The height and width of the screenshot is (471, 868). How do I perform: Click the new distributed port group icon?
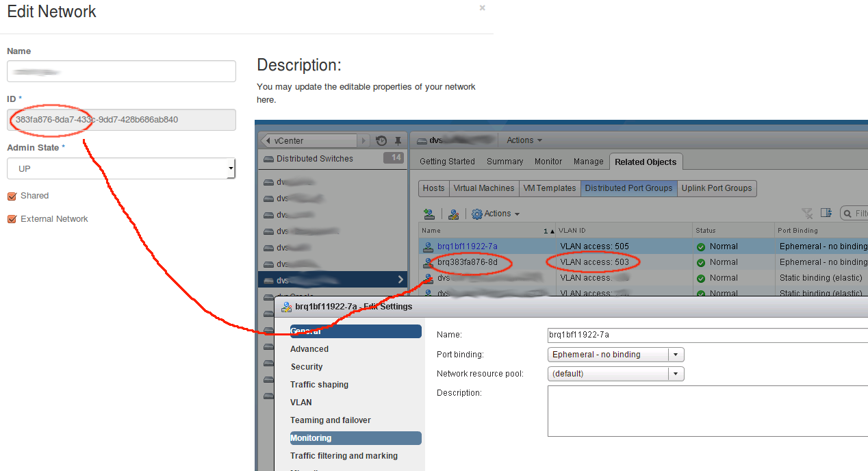[x=429, y=214]
